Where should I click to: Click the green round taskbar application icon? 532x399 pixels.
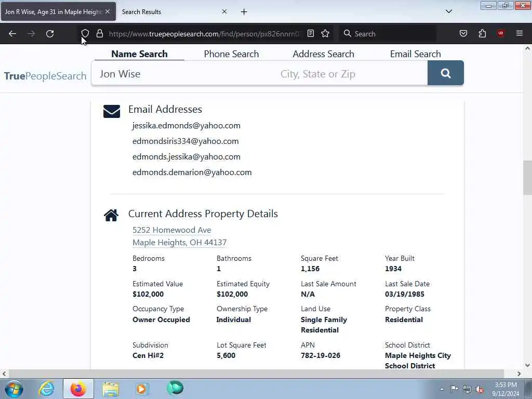[175, 388]
